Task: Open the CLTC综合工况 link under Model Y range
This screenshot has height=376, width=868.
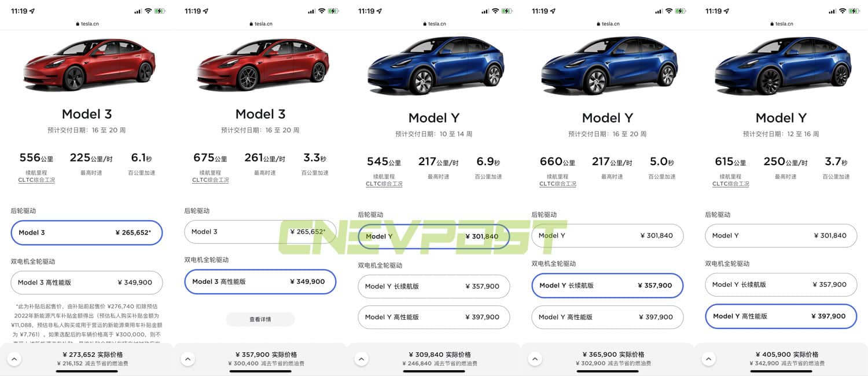Action: click(x=385, y=184)
